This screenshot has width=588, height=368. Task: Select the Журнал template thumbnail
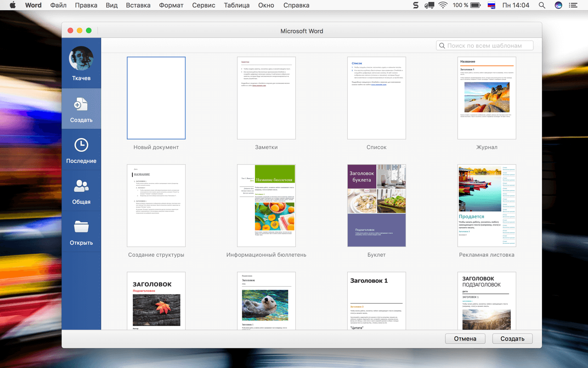486,98
